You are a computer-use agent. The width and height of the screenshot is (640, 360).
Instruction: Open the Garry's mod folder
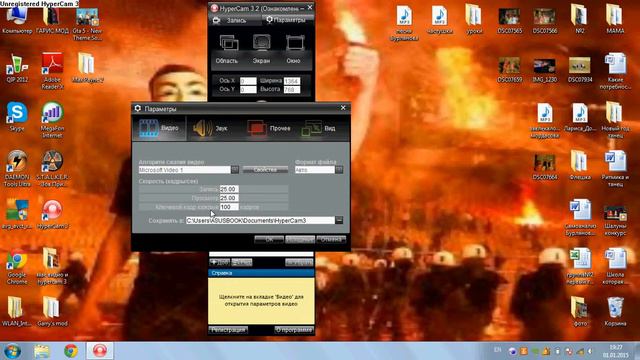[x=52, y=312]
